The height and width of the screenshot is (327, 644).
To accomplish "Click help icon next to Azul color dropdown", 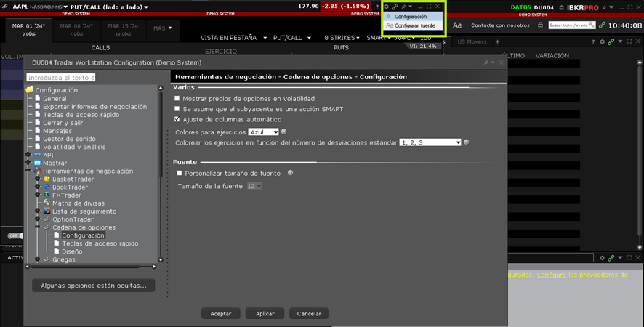I will point(284,132).
